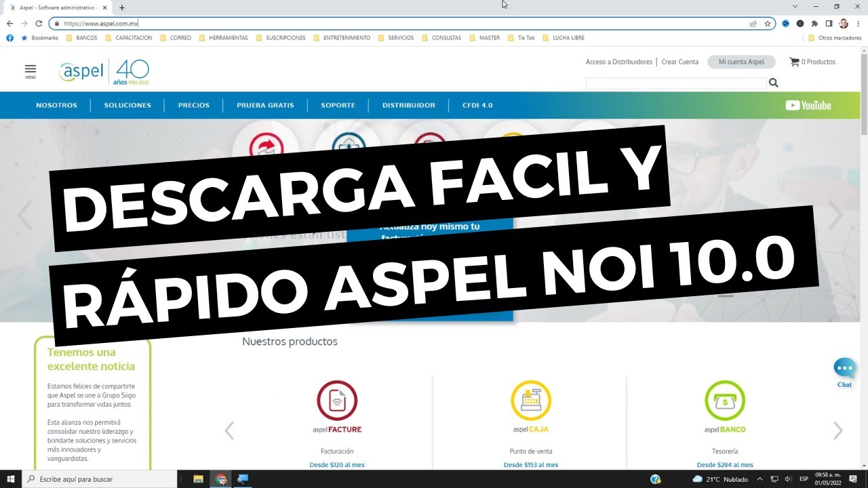Open the BANCOS bookmarks folder
This screenshot has height=488, width=868.
coord(81,38)
